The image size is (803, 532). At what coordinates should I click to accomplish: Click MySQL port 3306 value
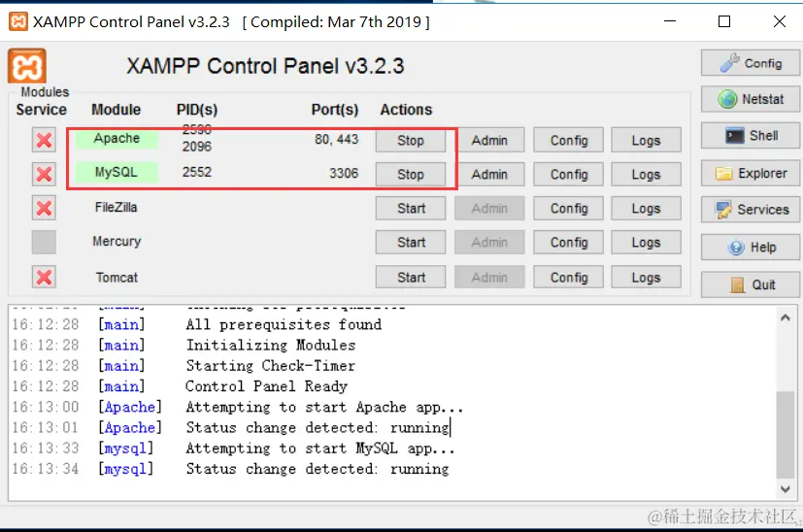click(x=344, y=173)
